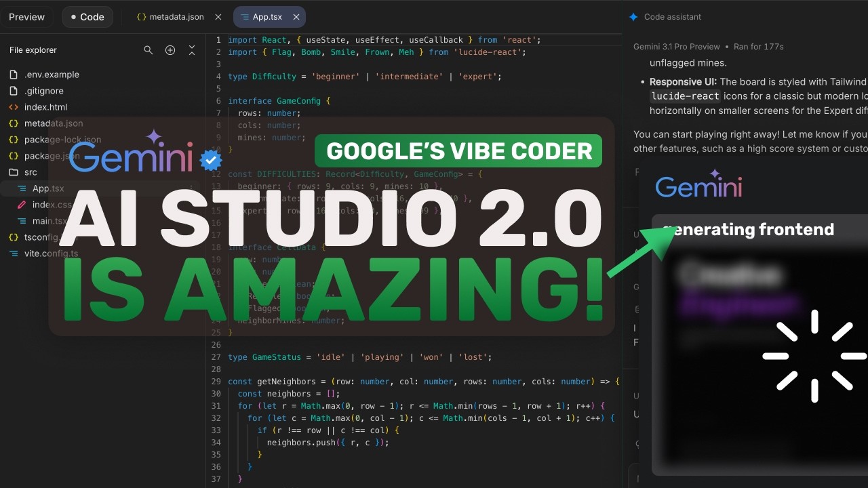Viewport: 868px width, 488px height.
Task: Click the 'type GameStatus' code line
Action: [360, 357]
